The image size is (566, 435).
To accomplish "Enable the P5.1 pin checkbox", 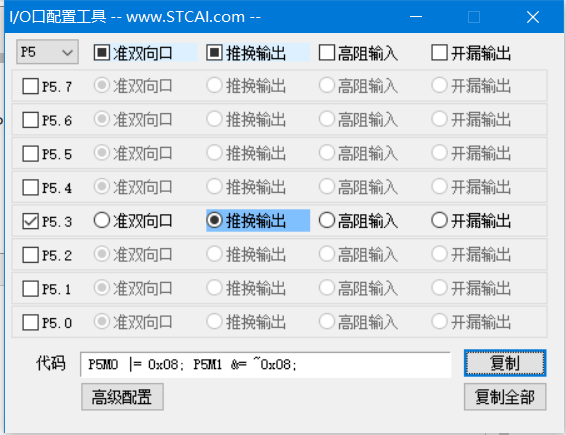I will click(x=30, y=288).
